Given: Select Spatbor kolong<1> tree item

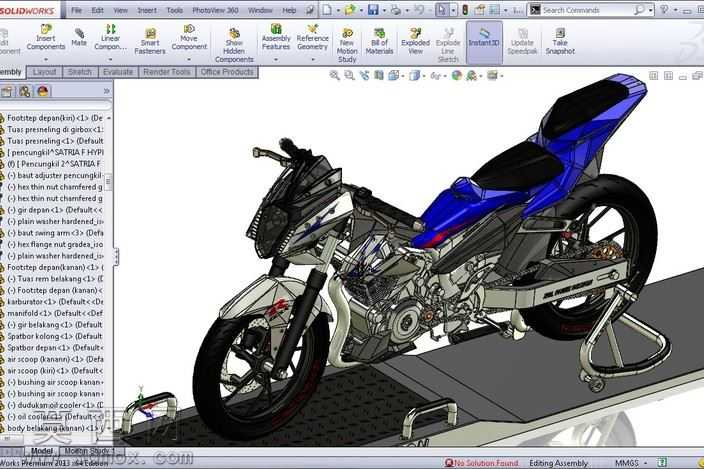Looking at the screenshot, I should point(55,336).
